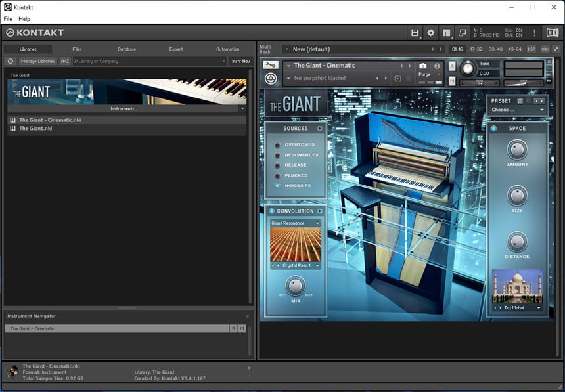The width and height of the screenshot is (565, 392).
Task: Click the SPACE AMOUNT knob
Action: click(517, 150)
